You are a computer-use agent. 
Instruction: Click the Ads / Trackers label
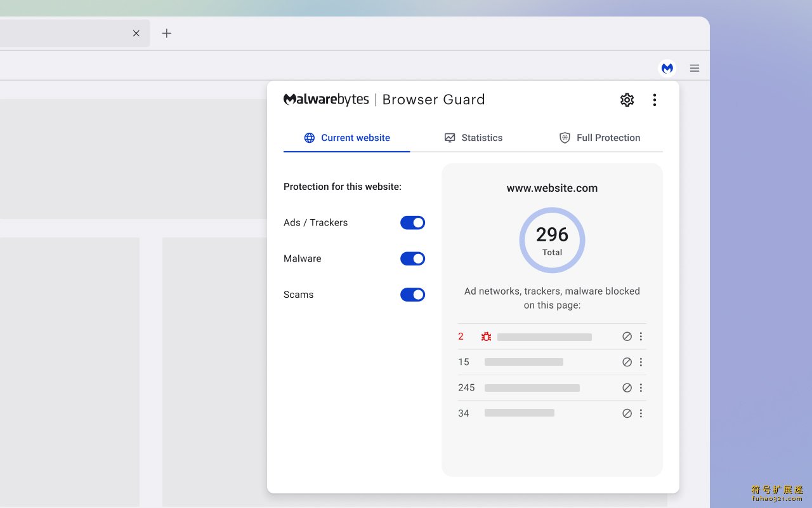pos(315,223)
